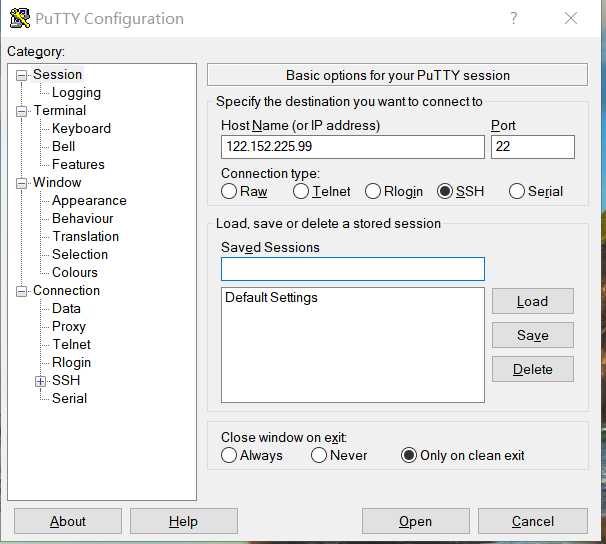Click the question mark help icon
Image resolution: width=606 pixels, height=544 pixels.
(x=513, y=18)
